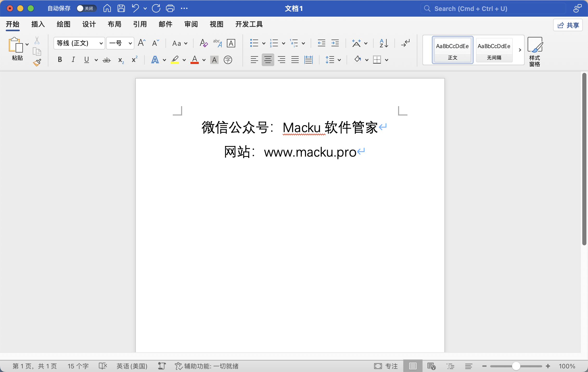
Task: Switch to the Layout tab
Action: coord(114,24)
